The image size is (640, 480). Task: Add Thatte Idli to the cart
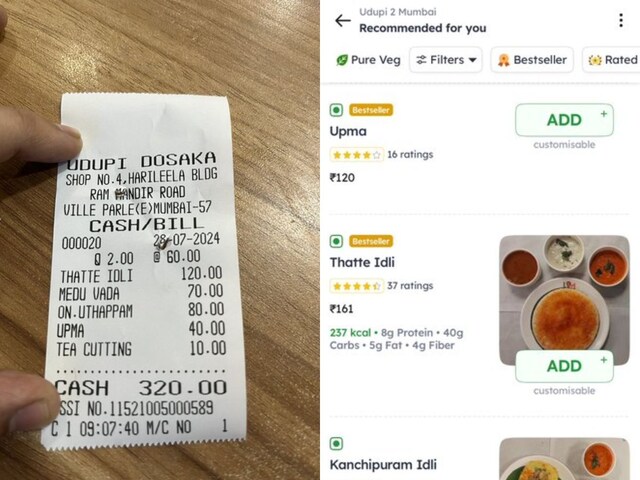[x=564, y=366]
